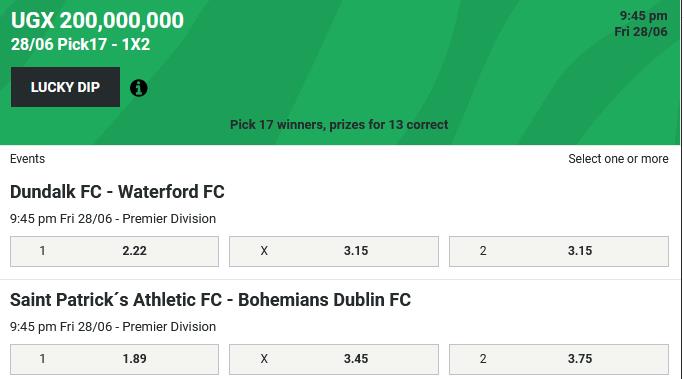Toggle draw X 3.45 in Saint Patrick's match

point(334,359)
